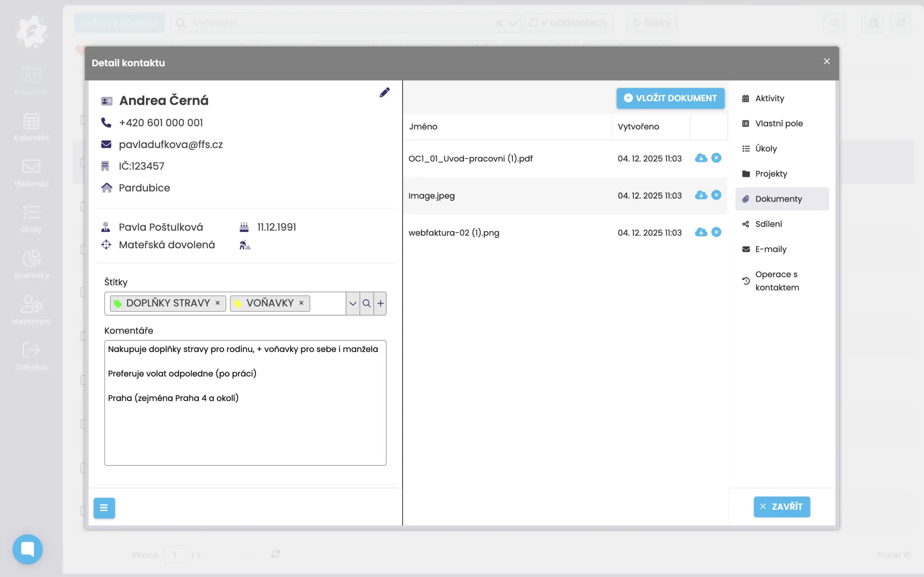The height and width of the screenshot is (577, 924).
Task: Download the OC1_01_Uvod-pracovni (1).pdf document
Action: tap(701, 158)
